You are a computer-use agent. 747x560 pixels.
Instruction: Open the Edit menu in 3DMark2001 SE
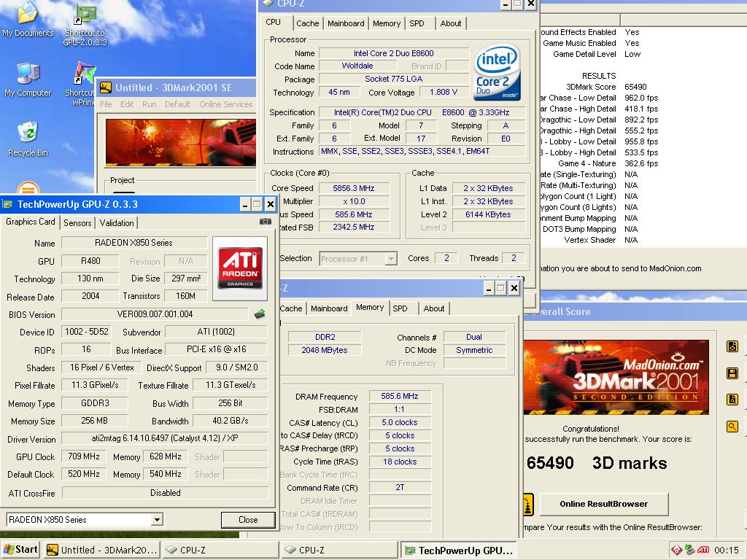pyautogui.click(x=127, y=104)
